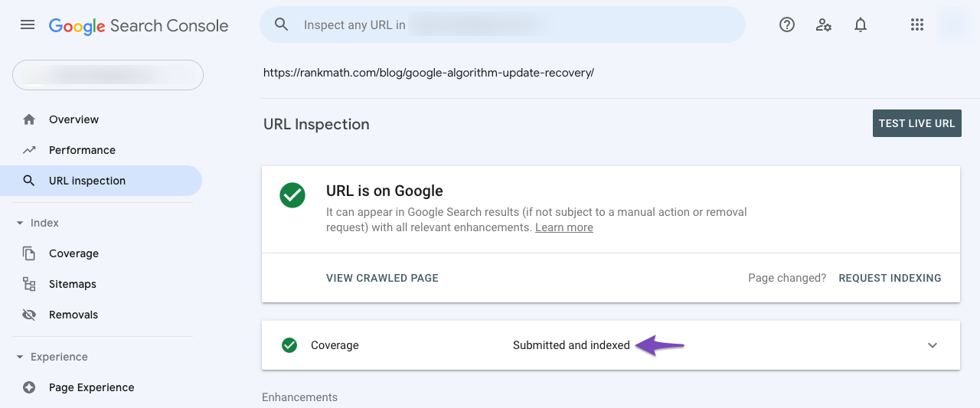Follow the Learn more link
Screen dimensions: 980x408
click(x=564, y=227)
